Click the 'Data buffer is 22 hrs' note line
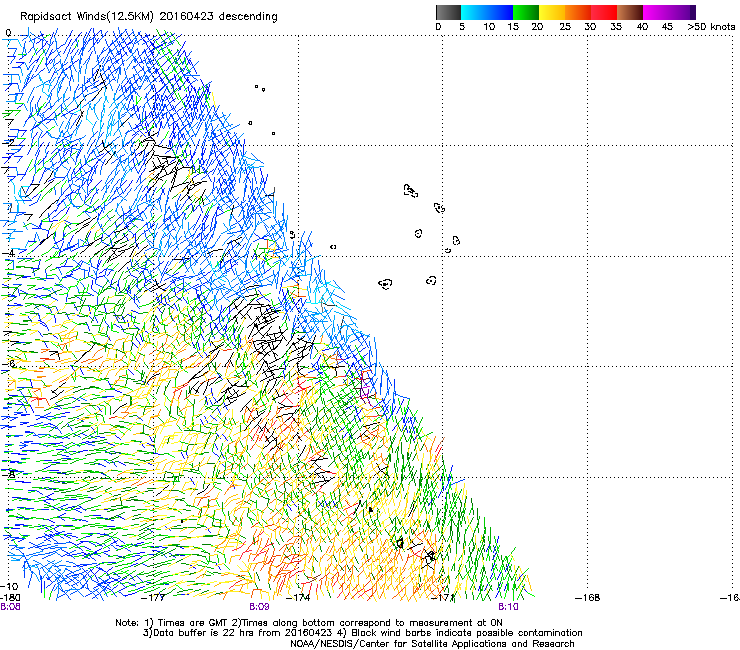This screenshot has width=740, height=650. click(362, 633)
